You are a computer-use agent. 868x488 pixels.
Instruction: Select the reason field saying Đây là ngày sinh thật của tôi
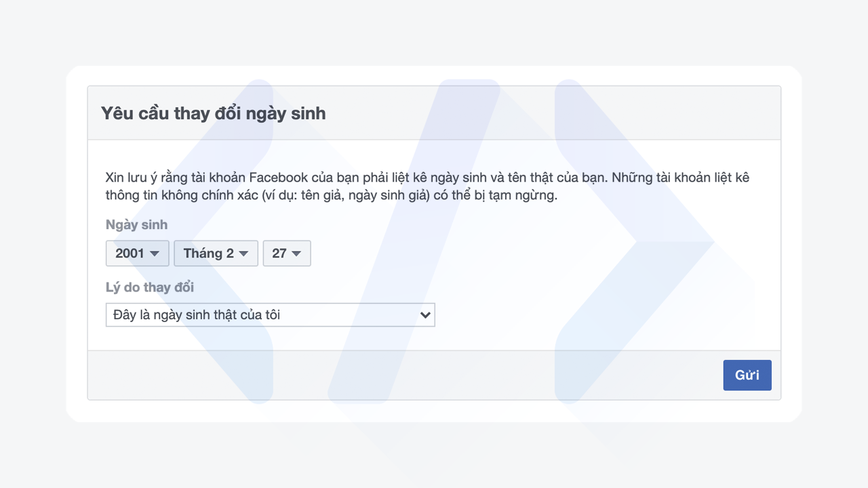pyautogui.click(x=270, y=314)
